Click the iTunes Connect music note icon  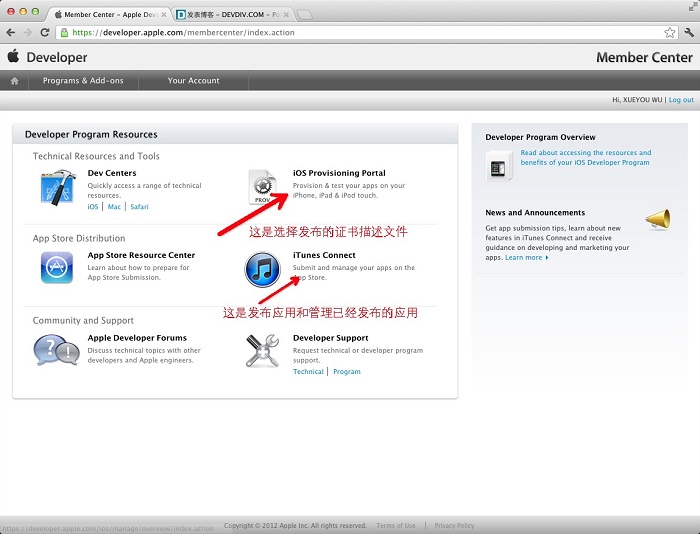coord(262,269)
